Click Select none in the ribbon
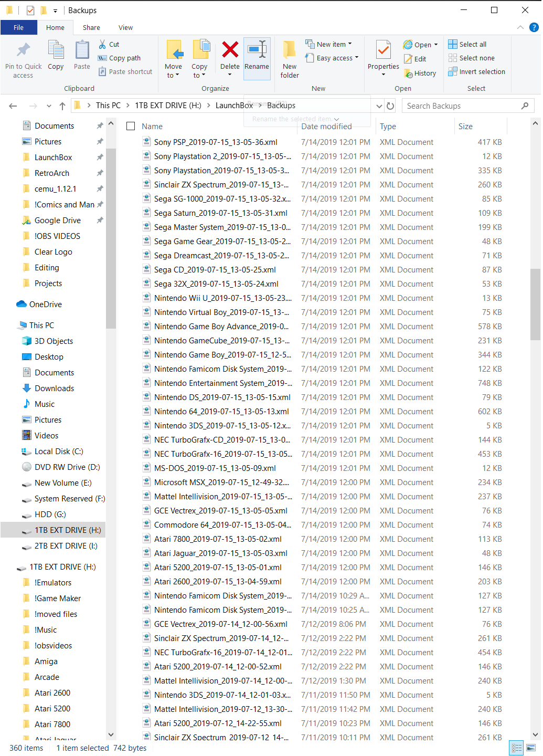 tap(471, 58)
